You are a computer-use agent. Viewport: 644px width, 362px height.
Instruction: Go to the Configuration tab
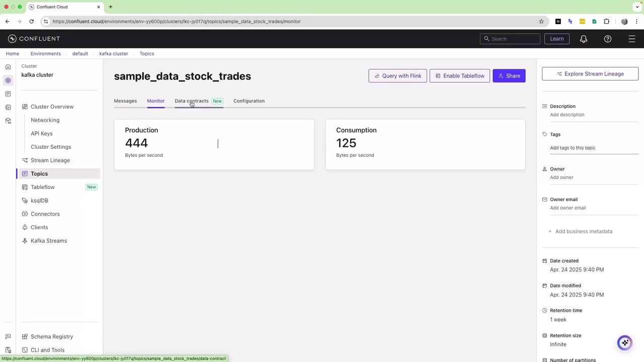tap(249, 101)
